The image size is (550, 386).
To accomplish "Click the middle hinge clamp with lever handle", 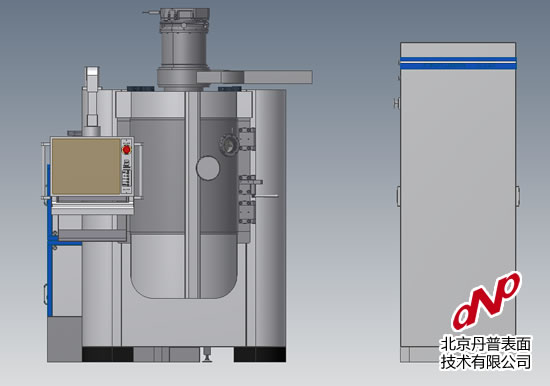I will coord(250,184).
